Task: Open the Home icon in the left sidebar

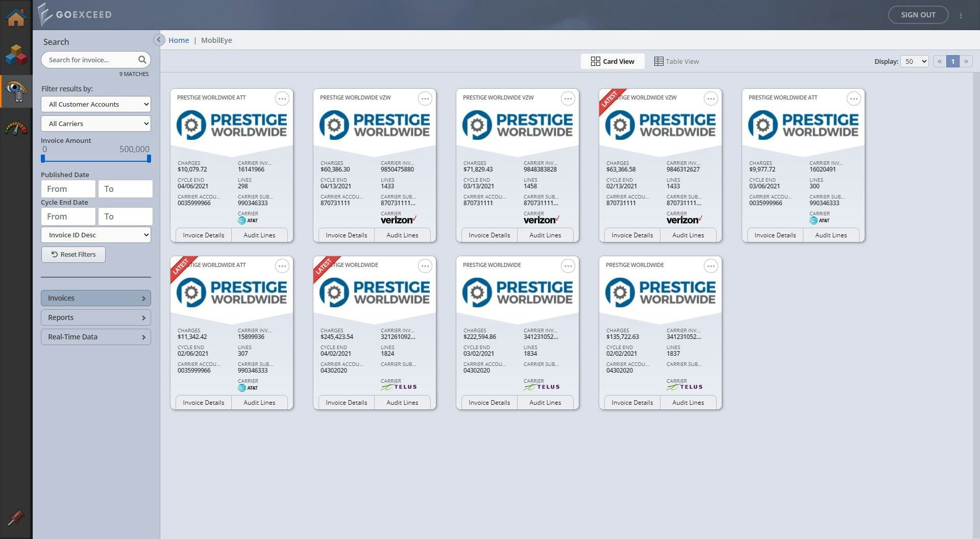Action: click(16, 17)
